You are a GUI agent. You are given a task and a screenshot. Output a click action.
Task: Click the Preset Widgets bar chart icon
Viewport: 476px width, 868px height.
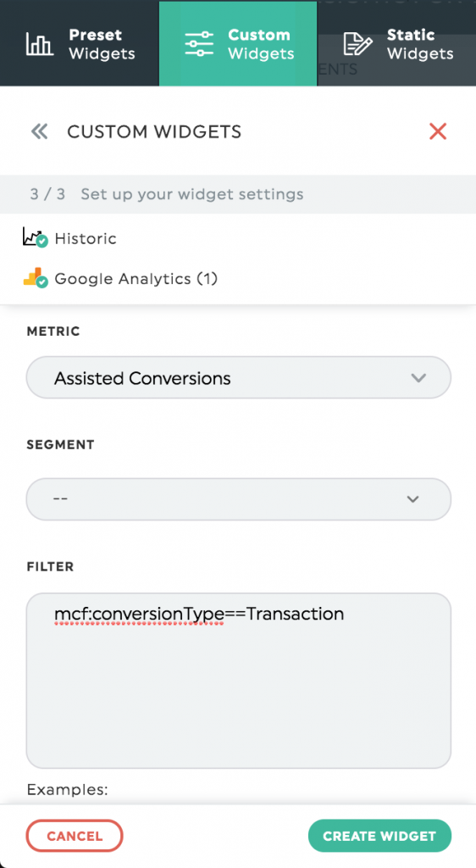point(39,44)
